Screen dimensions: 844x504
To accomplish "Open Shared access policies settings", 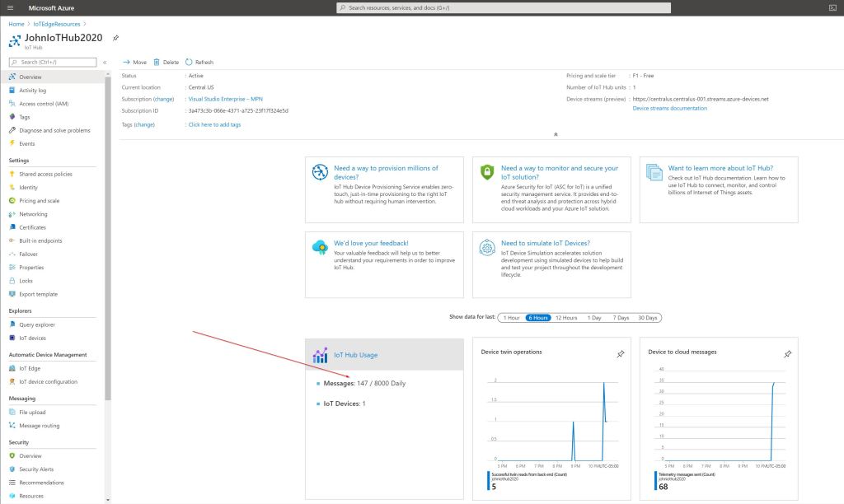I will click(x=45, y=174).
